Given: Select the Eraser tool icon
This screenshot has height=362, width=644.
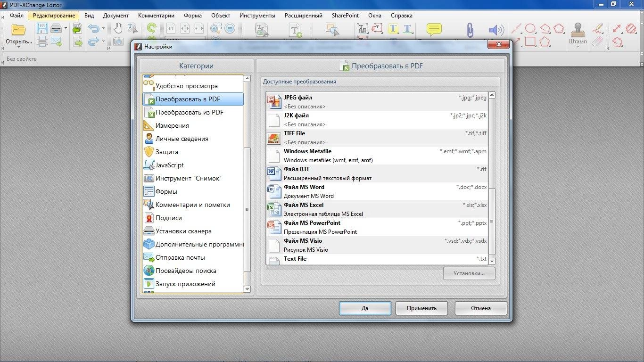Looking at the screenshot, I should pos(597,41).
